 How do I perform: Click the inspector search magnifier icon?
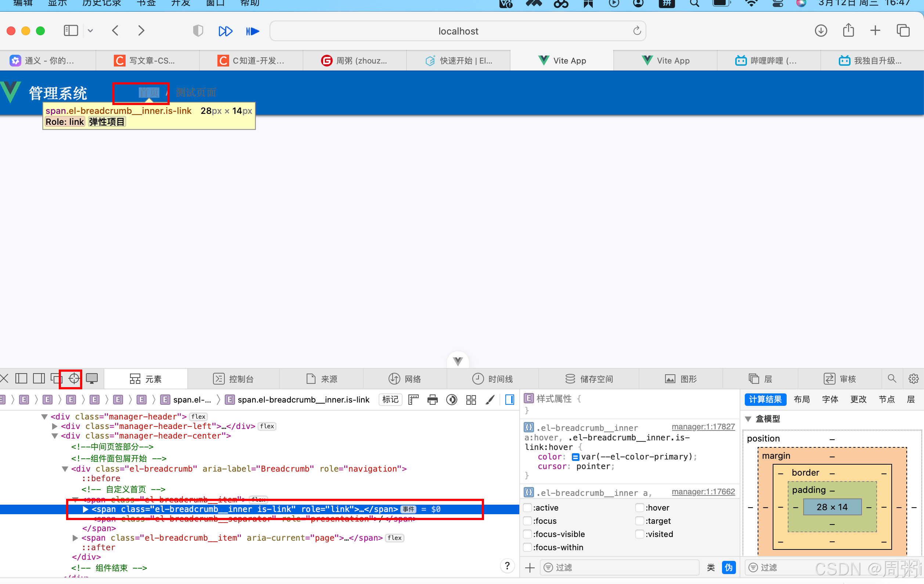point(892,379)
